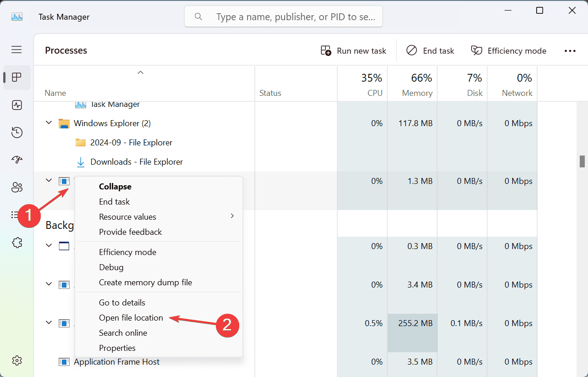Click the Efficiency mode toolbar button

tap(509, 51)
